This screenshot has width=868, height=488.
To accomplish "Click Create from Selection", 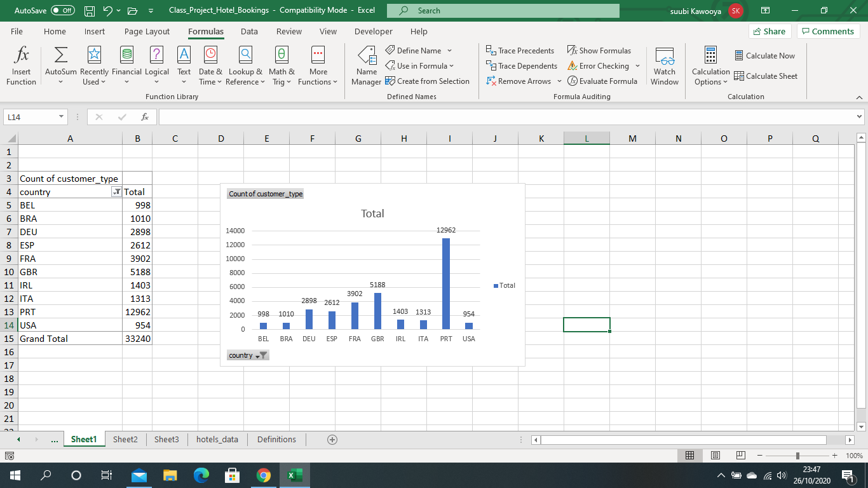I will coord(427,81).
